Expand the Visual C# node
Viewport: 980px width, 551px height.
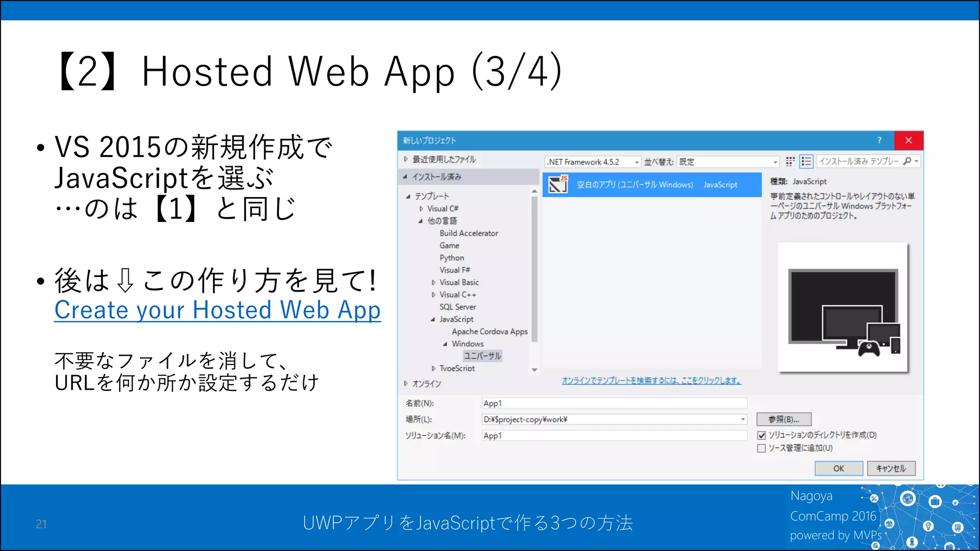click(421, 209)
